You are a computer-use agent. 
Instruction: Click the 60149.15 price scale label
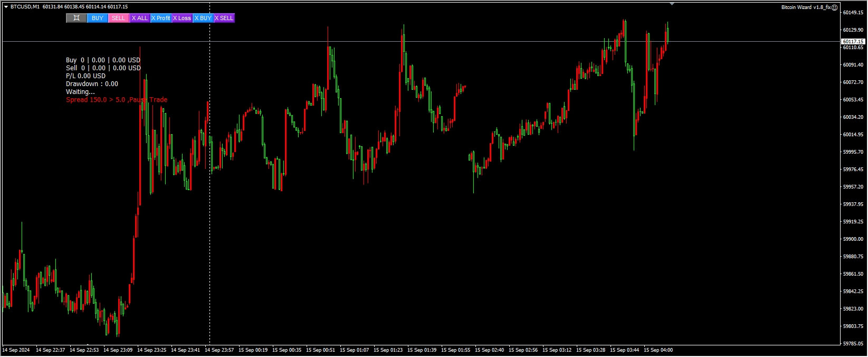(x=853, y=12)
